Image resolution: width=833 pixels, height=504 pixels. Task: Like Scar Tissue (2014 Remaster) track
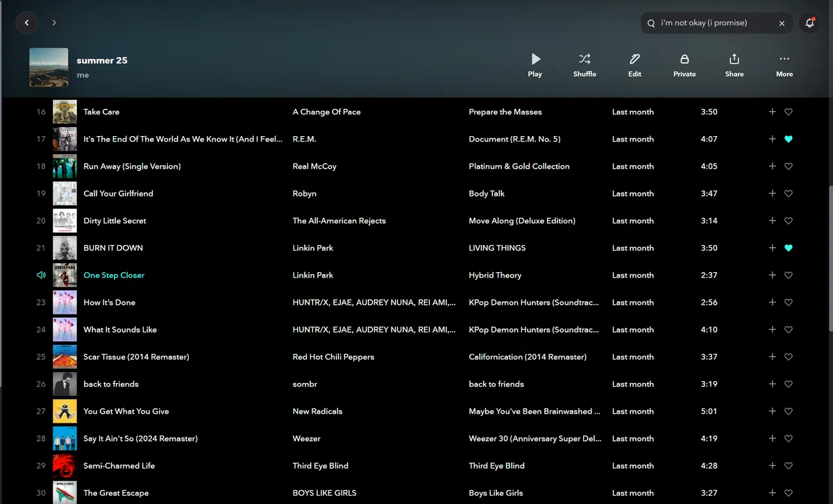tap(789, 357)
